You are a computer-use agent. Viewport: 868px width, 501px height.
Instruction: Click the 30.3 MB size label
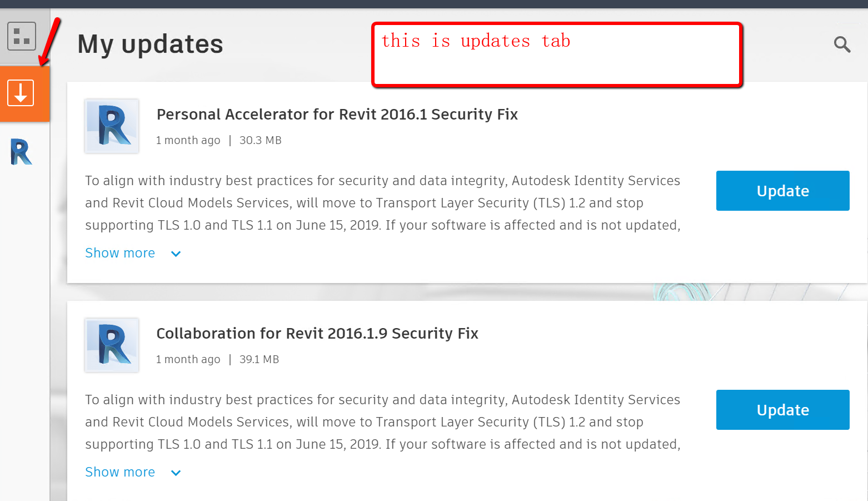pyautogui.click(x=261, y=141)
